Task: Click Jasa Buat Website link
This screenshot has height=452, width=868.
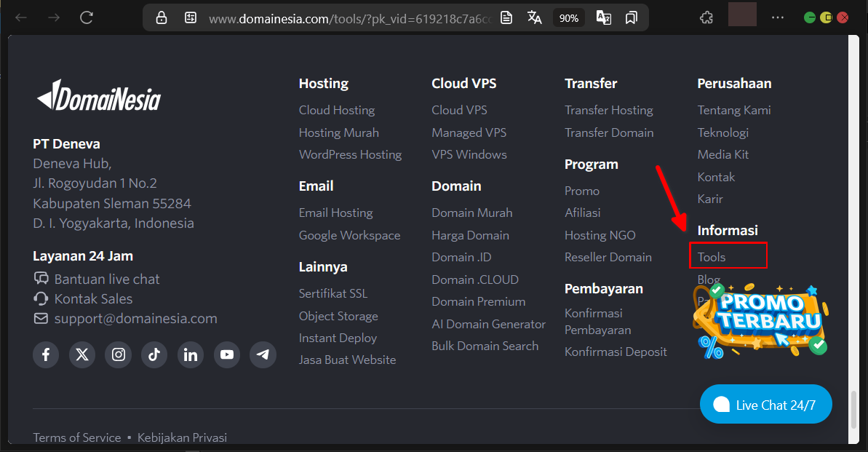Action: [348, 360]
